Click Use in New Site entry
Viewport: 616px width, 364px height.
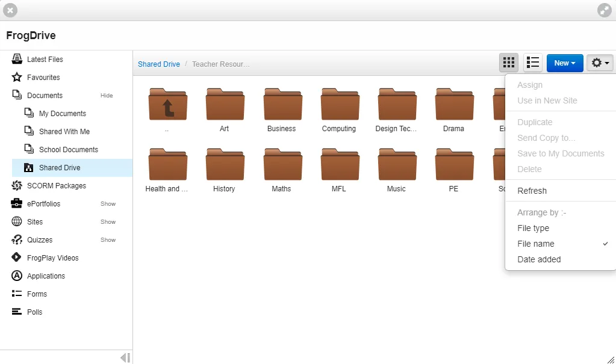click(561, 100)
